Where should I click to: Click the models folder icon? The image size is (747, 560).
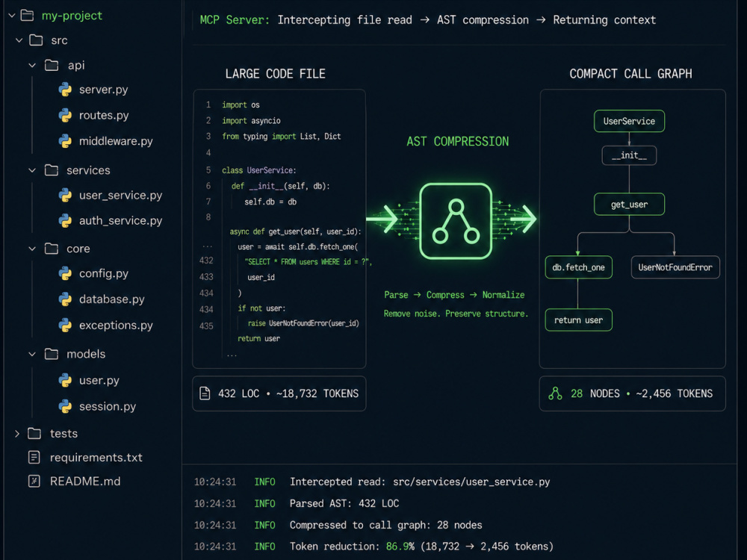pyautogui.click(x=52, y=354)
